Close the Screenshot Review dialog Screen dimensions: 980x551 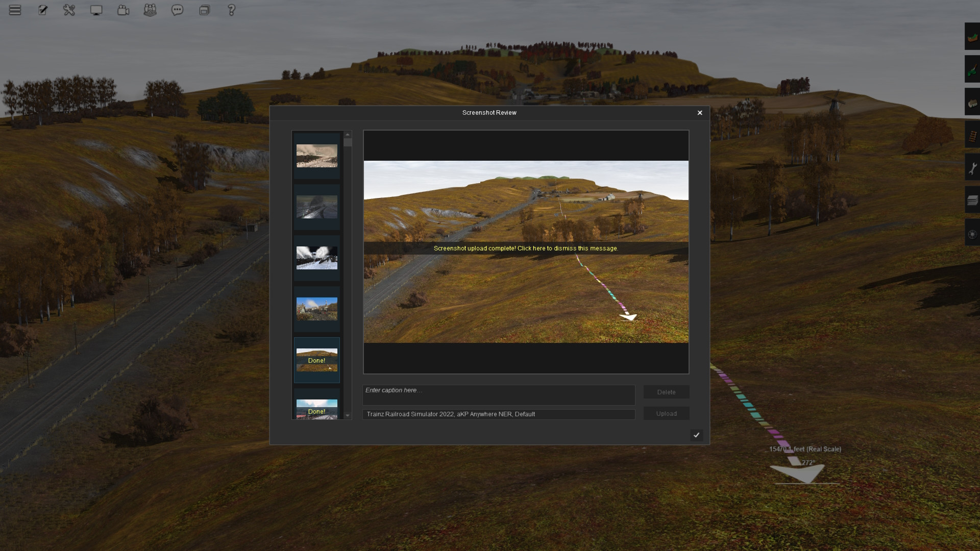coord(700,113)
